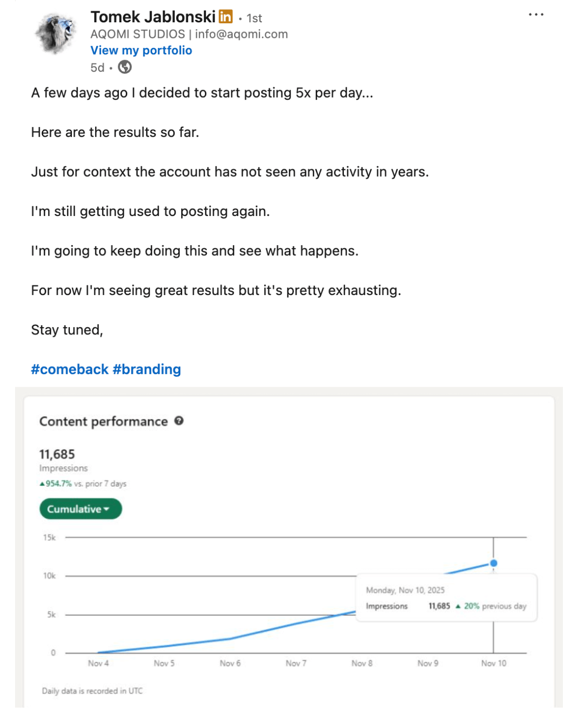The height and width of the screenshot is (728, 577).
Task: Follow the #comeback hashtag
Action: click(x=69, y=369)
